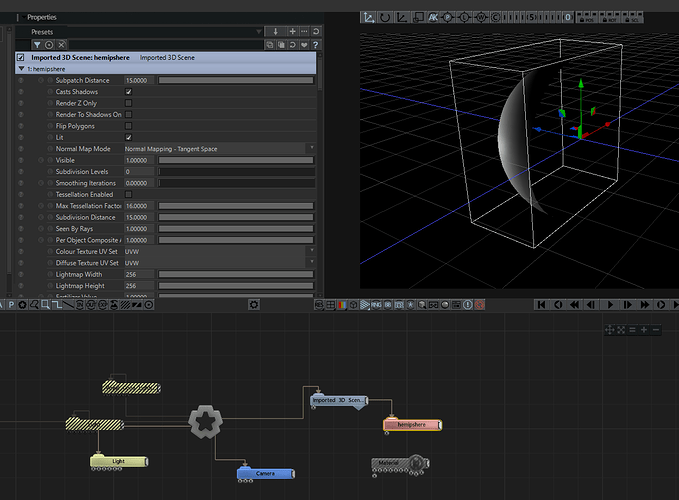
Task: Click the Subdivision Levels value field
Action: (x=139, y=171)
